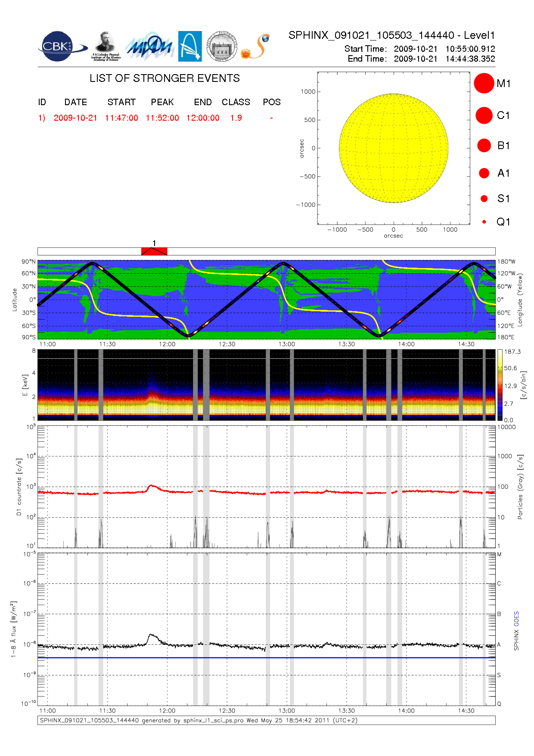
Task: Select event 1 red marker on timeline bar
Action: point(154,251)
